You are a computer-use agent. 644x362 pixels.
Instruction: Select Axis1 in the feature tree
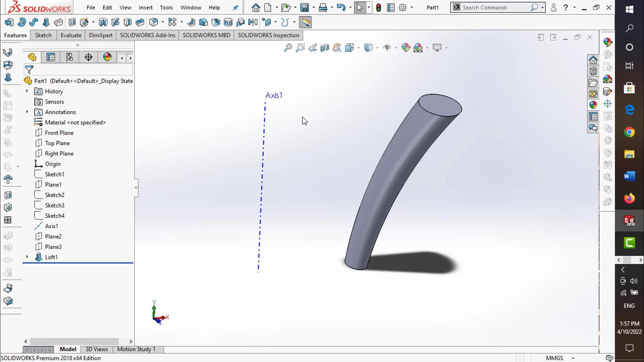point(51,226)
